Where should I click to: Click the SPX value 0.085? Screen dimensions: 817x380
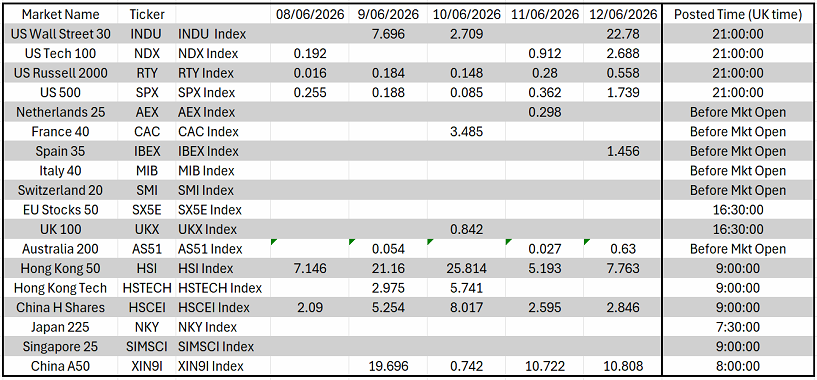click(x=466, y=93)
